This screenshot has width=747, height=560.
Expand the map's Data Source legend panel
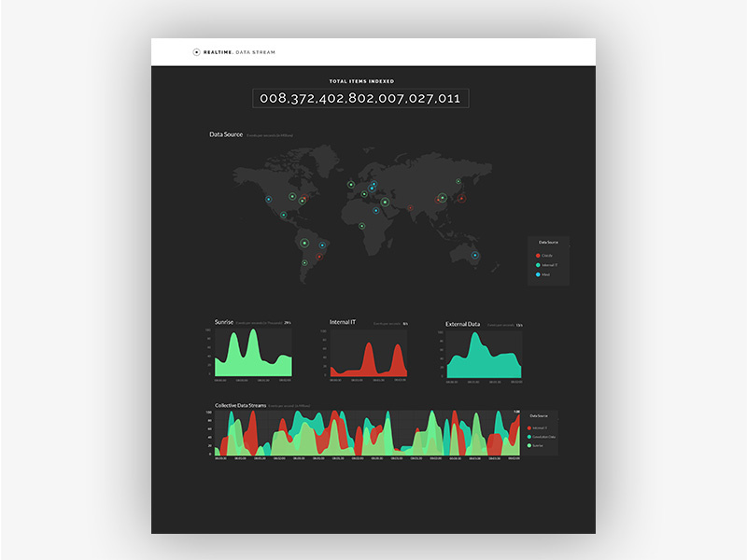[549, 243]
